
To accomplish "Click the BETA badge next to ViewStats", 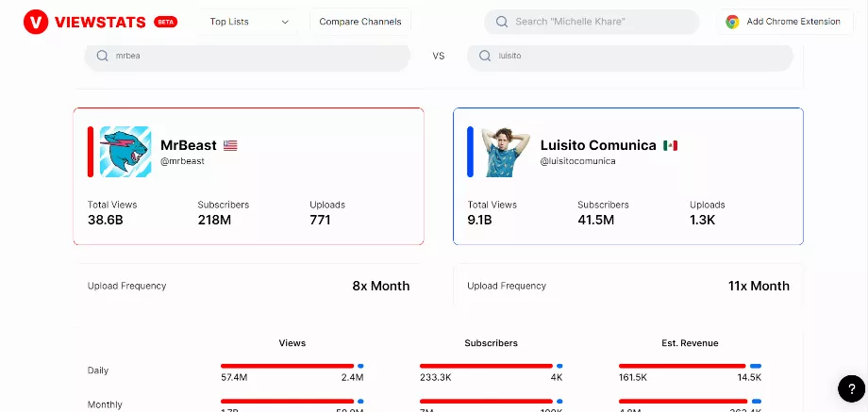I will [x=165, y=22].
